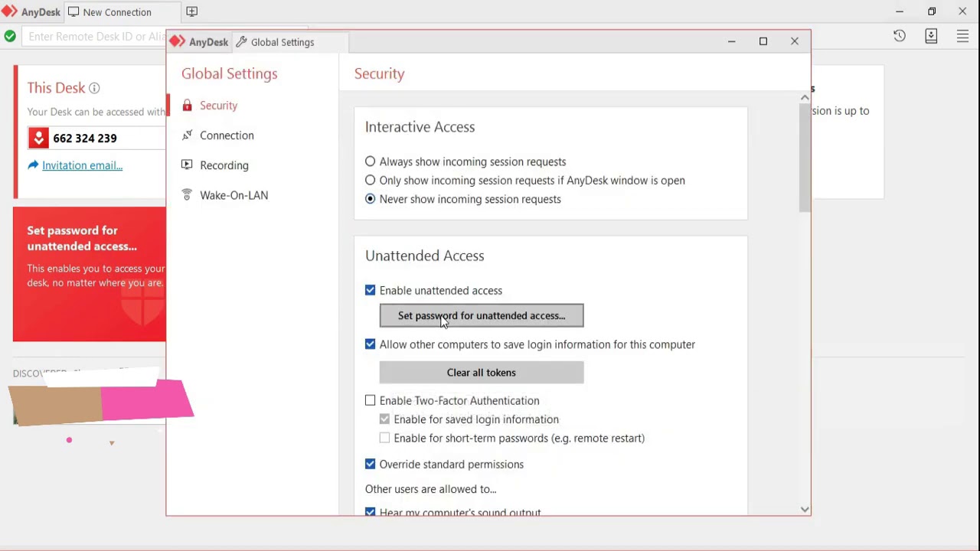
Task: Click the red desk ID download icon
Action: 38,138
